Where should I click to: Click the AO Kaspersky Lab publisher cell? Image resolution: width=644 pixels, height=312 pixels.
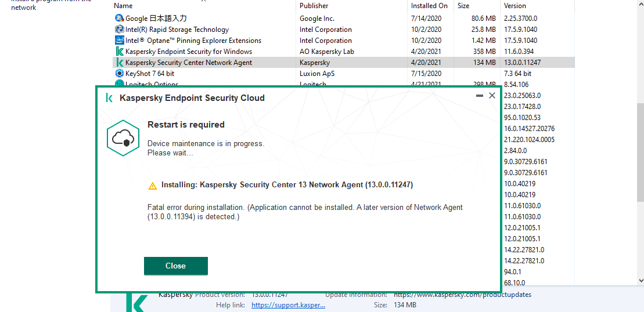327,51
